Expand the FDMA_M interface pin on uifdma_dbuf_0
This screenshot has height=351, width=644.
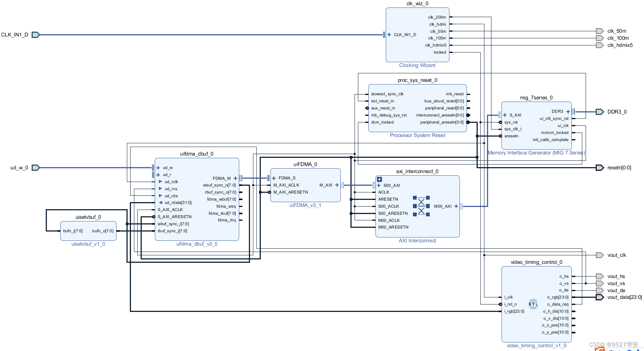pos(235,178)
